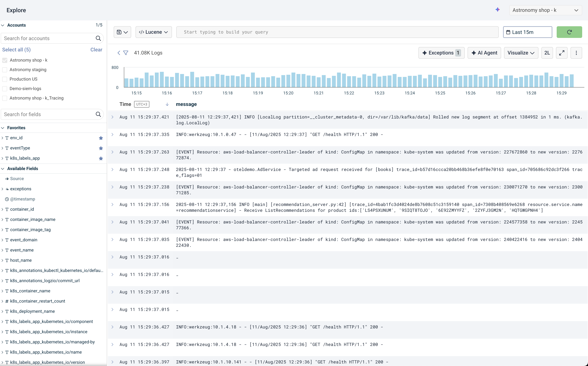Open the three-dot more options menu

576,53
